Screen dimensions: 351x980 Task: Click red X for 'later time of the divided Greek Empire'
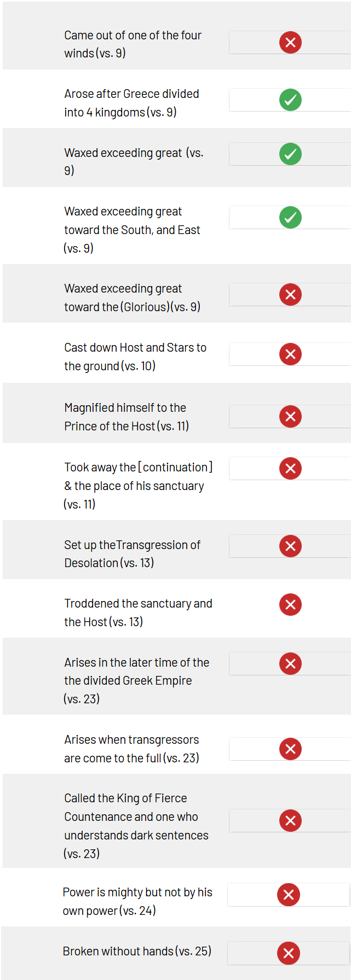point(290,663)
